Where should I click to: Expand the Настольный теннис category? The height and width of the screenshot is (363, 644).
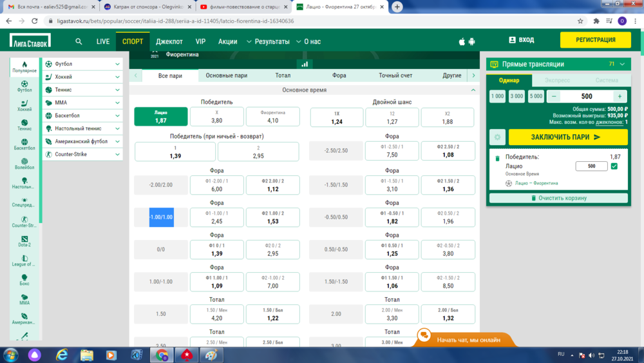pyautogui.click(x=82, y=128)
